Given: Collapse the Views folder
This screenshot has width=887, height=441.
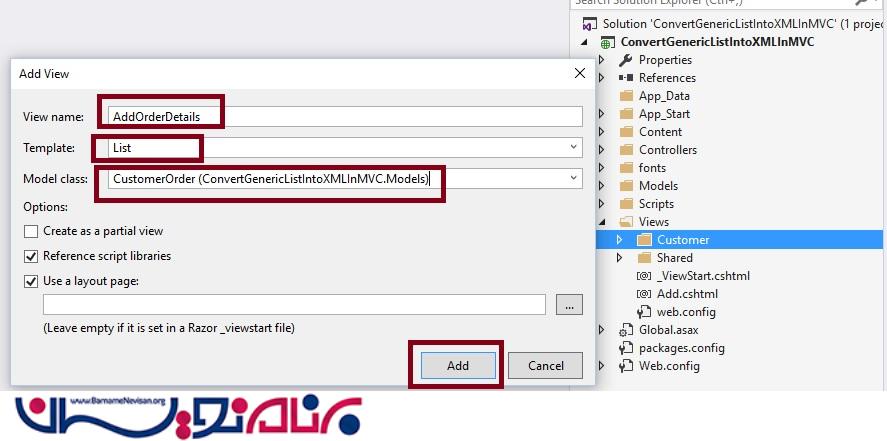Looking at the screenshot, I should (x=601, y=222).
